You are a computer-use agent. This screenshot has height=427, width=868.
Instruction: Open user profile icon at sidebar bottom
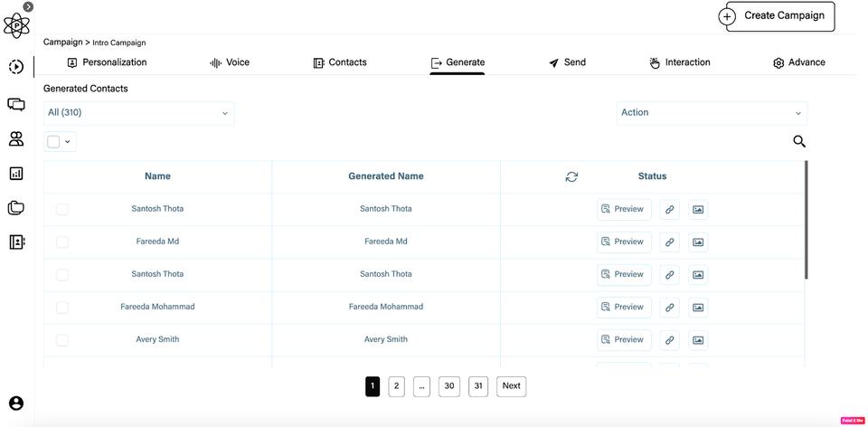tap(16, 403)
